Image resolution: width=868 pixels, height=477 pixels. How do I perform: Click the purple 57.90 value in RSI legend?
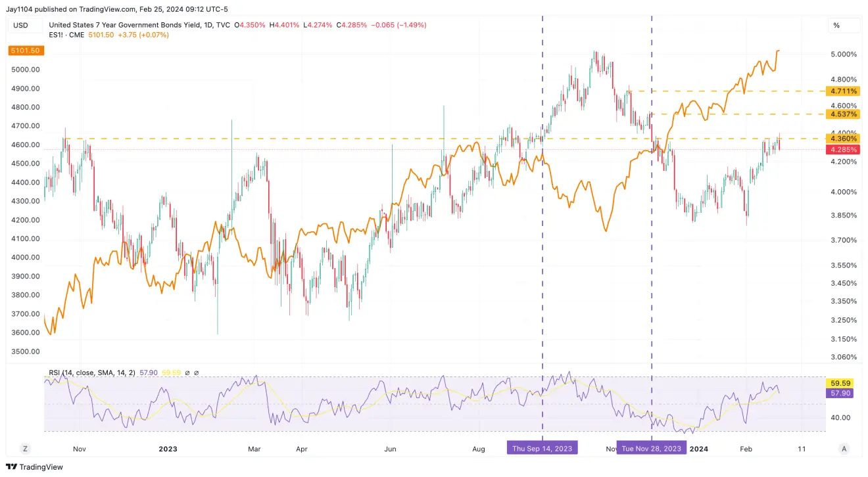pyautogui.click(x=149, y=373)
